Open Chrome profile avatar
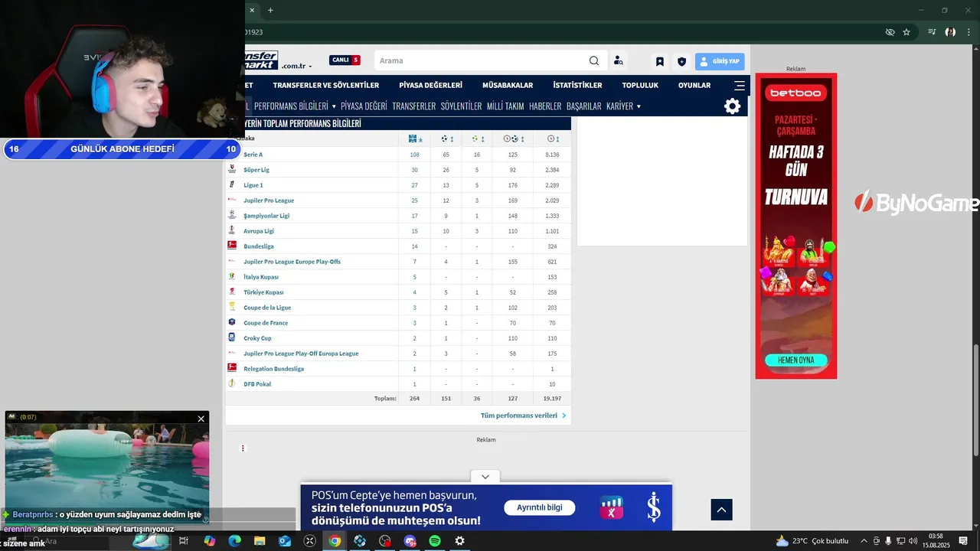Image resolution: width=980 pixels, height=551 pixels. [950, 32]
